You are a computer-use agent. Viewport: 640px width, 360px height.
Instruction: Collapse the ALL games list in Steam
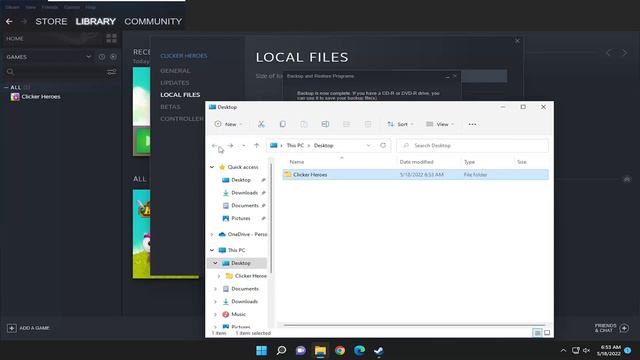[6, 87]
